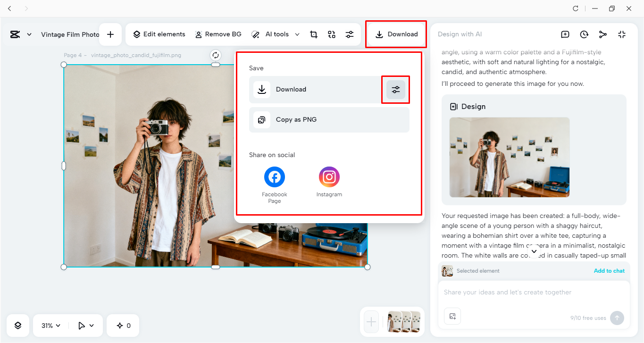Open the app menu chevron next to the logo

(29, 34)
